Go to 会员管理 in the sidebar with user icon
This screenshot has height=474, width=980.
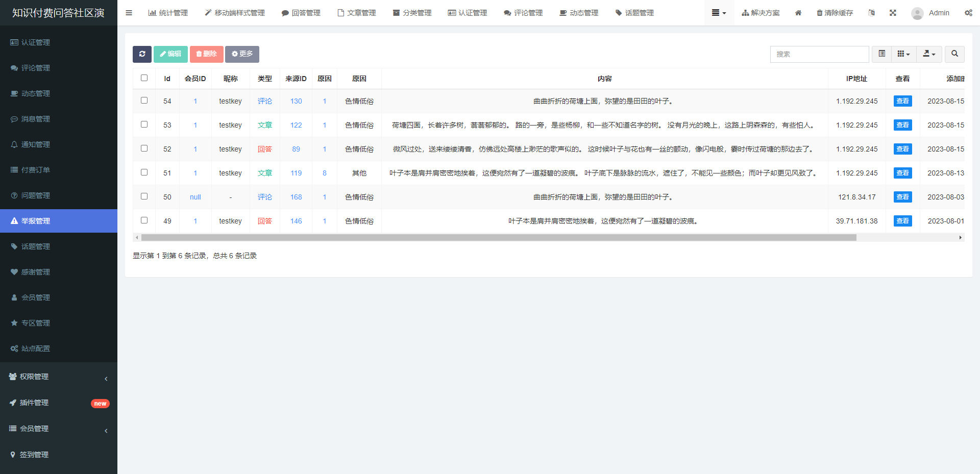(x=35, y=297)
